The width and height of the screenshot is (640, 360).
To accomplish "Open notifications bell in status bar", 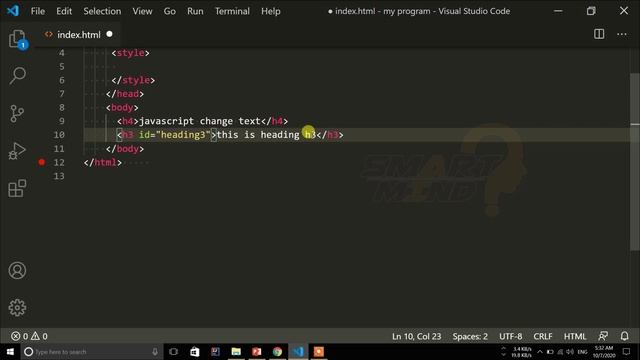I will [624, 336].
